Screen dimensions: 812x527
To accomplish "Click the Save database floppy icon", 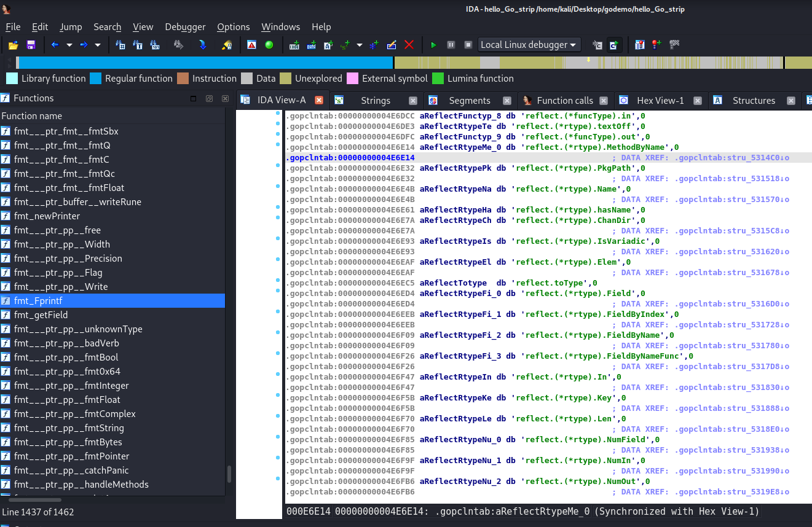I will click(x=31, y=45).
